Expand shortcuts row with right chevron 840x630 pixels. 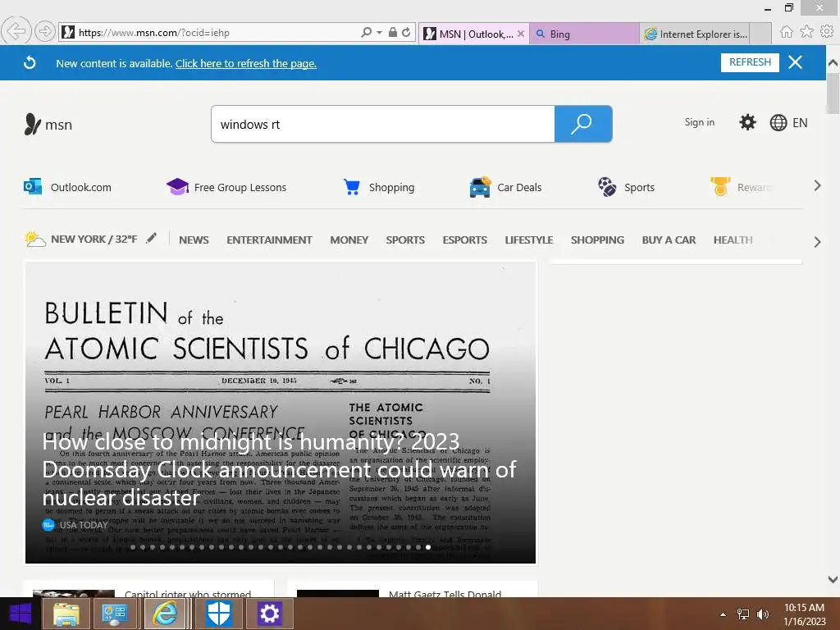(x=817, y=186)
